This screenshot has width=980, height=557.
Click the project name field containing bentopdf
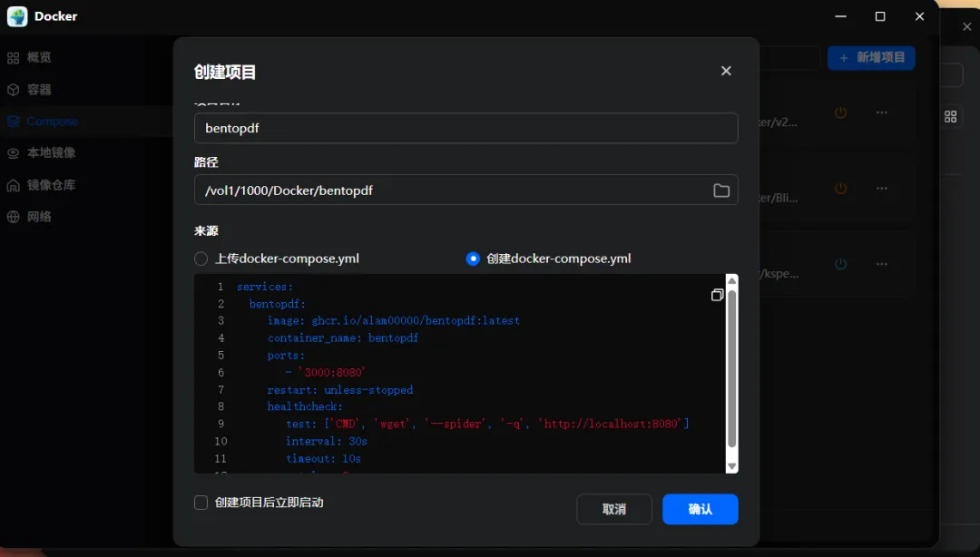coord(465,128)
